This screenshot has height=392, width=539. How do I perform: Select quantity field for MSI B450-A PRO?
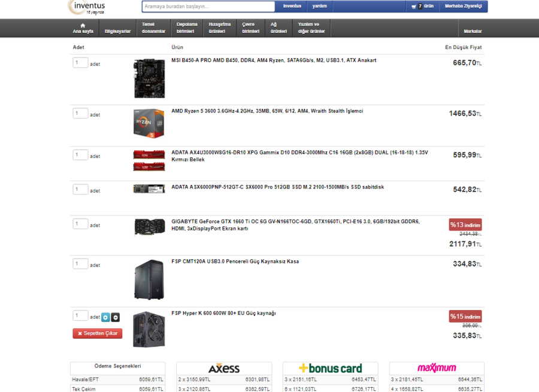pos(80,62)
